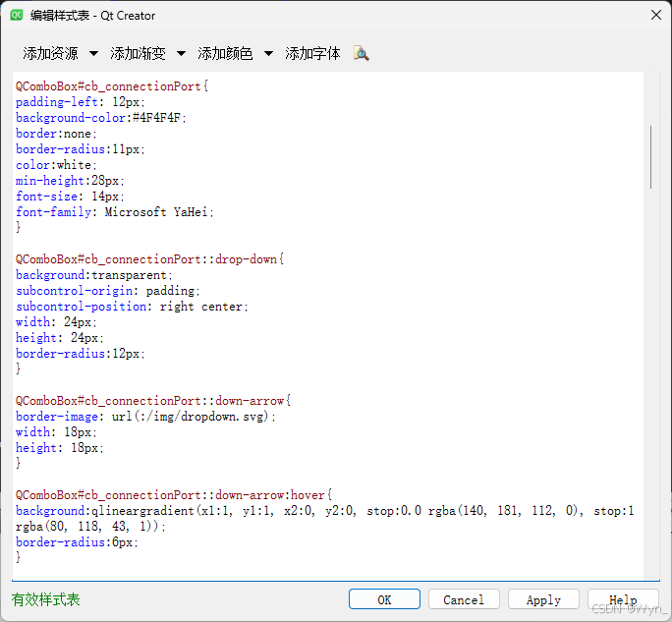The image size is (672, 622).
Task: Click the first 'QComboBox#cb_connectionPort{' selector line
Action: pos(112,86)
